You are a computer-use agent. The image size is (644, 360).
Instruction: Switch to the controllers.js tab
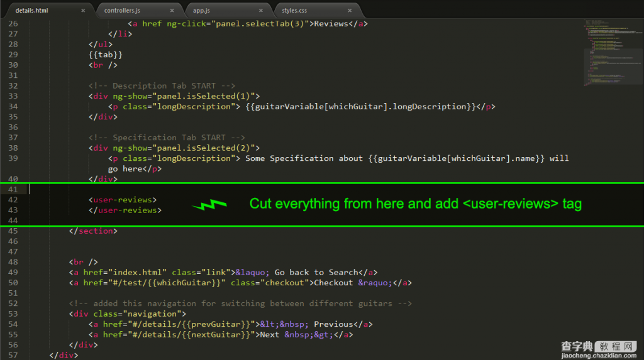point(122,10)
